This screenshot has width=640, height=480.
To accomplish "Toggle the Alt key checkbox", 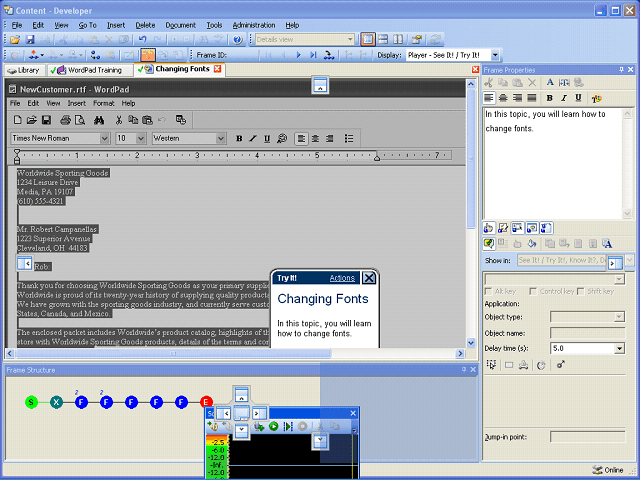I will pyautogui.click(x=488, y=291).
